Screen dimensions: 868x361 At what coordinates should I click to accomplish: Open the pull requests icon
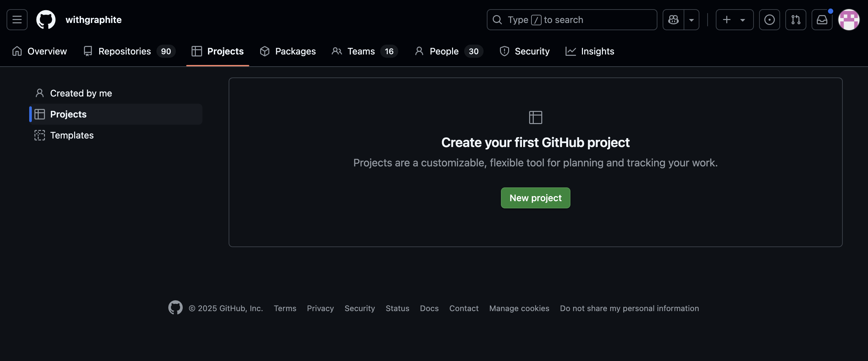click(x=796, y=20)
